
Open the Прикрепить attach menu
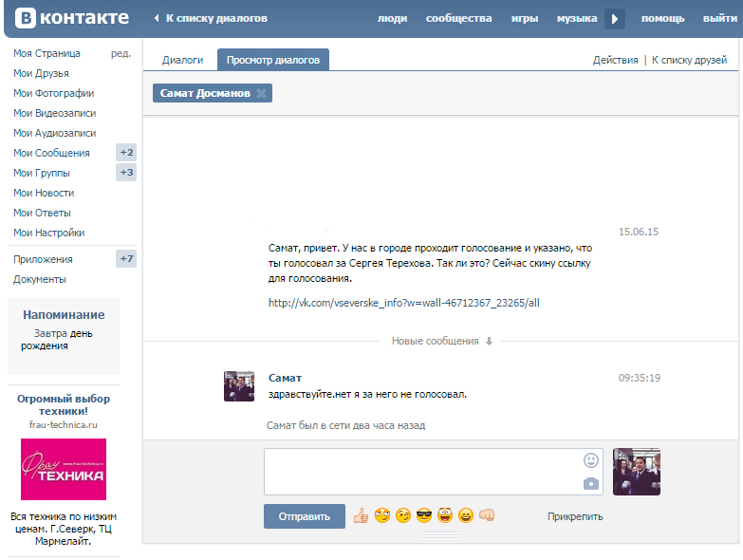pyautogui.click(x=574, y=517)
